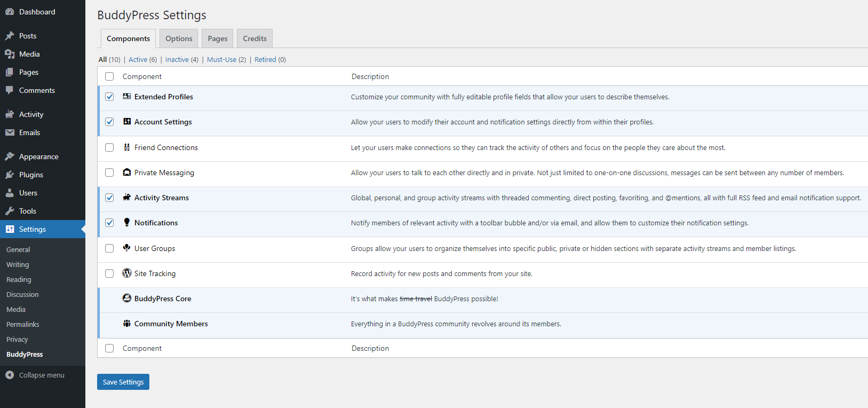Viewport: 868px width, 408px height.
Task: Save the BuddyPress component settings
Action: point(123,382)
